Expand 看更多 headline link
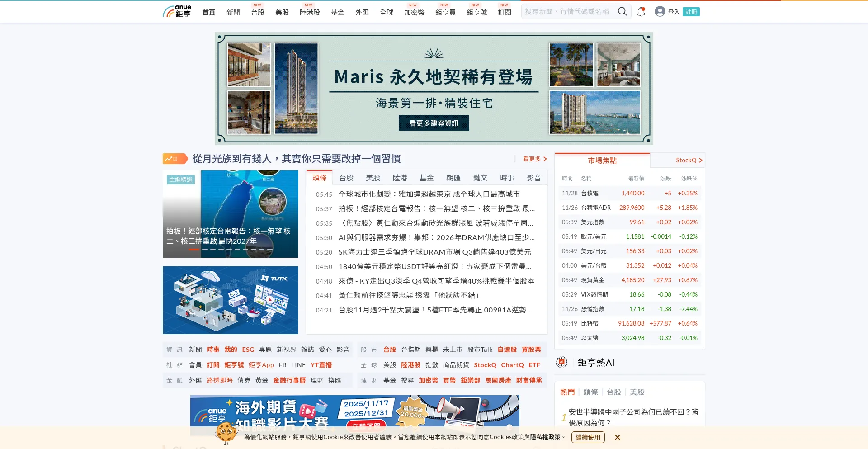The height and width of the screenshot is (449, 868). click(x=535, y=159)
